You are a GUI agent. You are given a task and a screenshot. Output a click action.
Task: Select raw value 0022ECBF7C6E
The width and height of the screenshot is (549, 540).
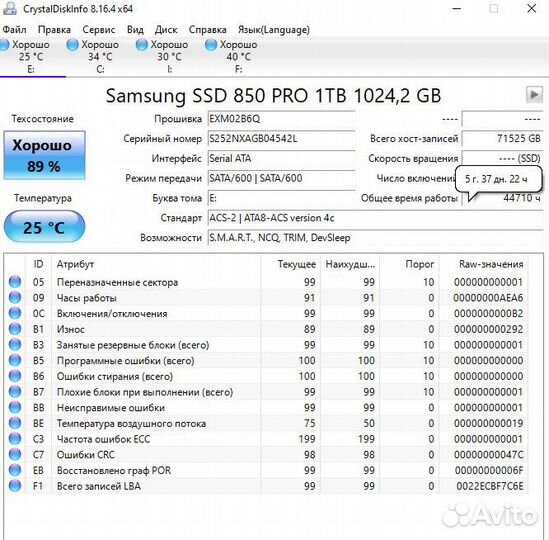490,486
